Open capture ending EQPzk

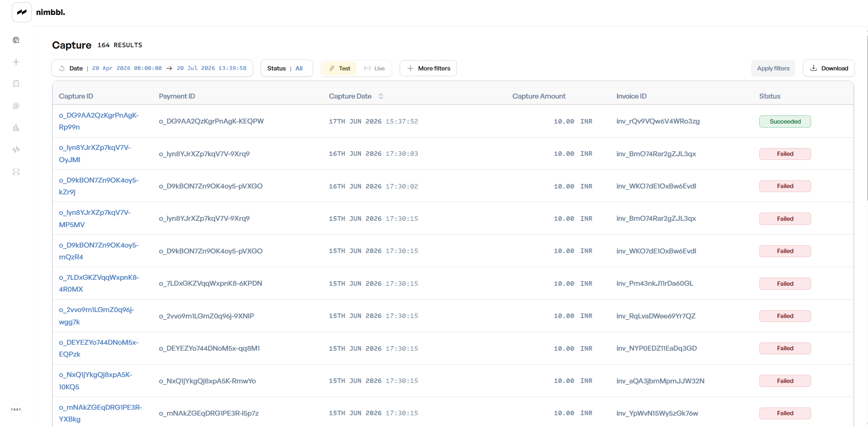(99, 348)
